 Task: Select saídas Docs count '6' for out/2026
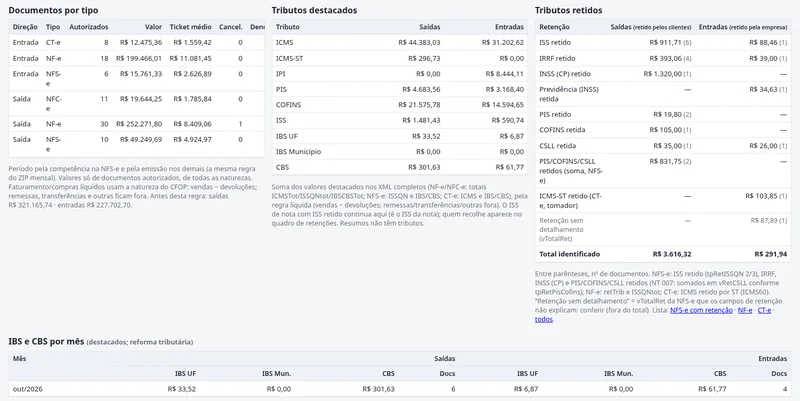coord(453,389)
